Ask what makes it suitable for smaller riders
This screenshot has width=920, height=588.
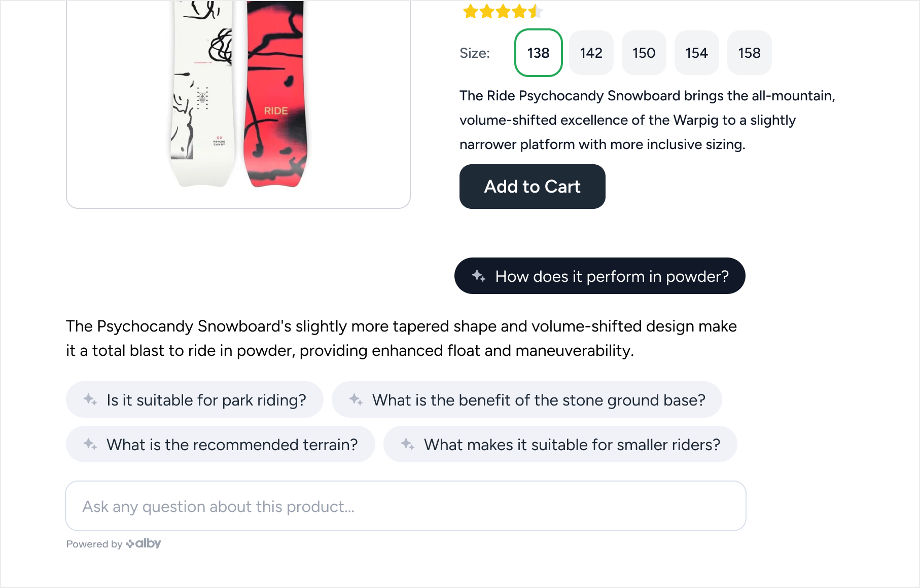click(x=559, y=445)
